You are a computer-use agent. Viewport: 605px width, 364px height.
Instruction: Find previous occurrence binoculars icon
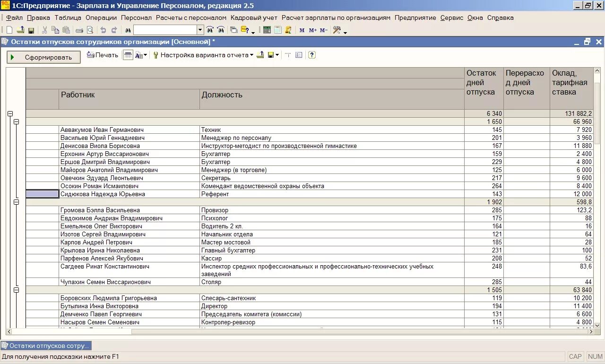tap(221, 30)
